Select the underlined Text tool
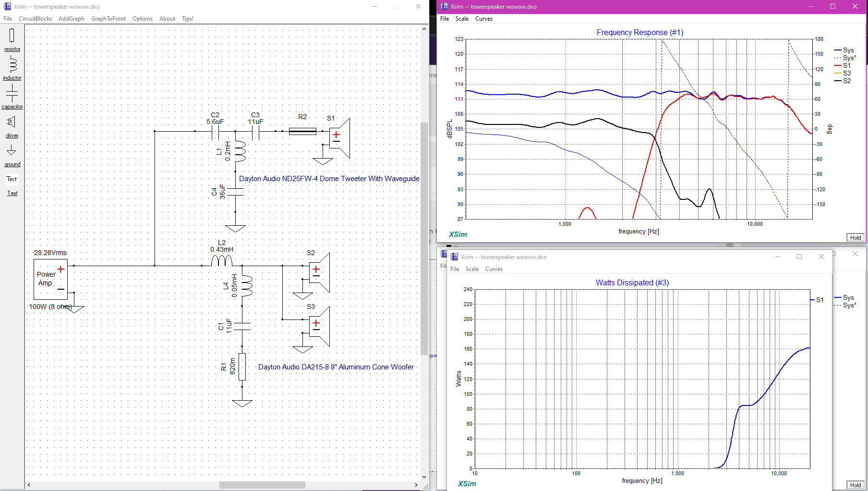Viewport: 868px width, 491px height. click(x=12, y=193)
